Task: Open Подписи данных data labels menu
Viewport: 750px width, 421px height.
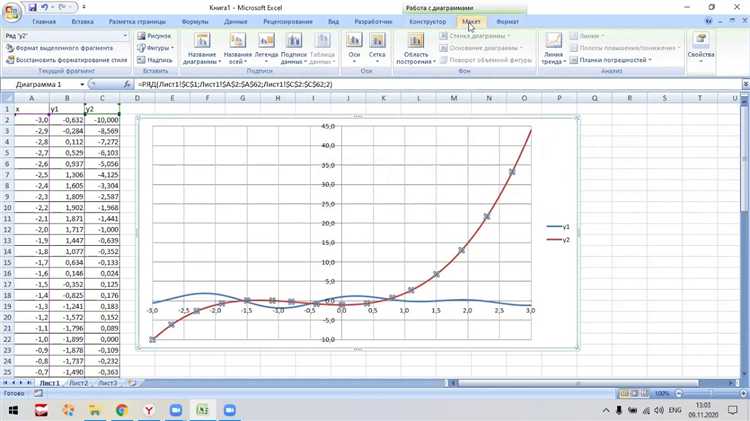Action: [293, 48]
